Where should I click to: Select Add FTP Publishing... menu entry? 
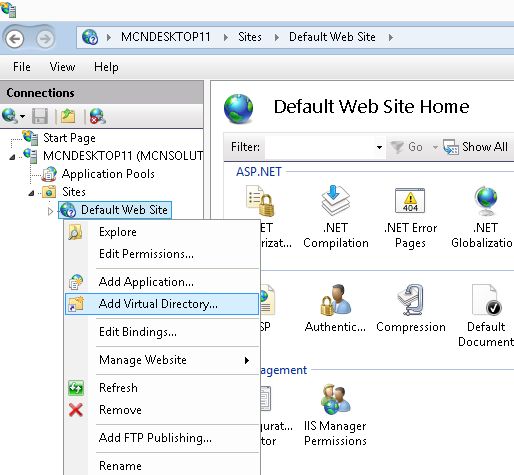click(x=162, y=438)
